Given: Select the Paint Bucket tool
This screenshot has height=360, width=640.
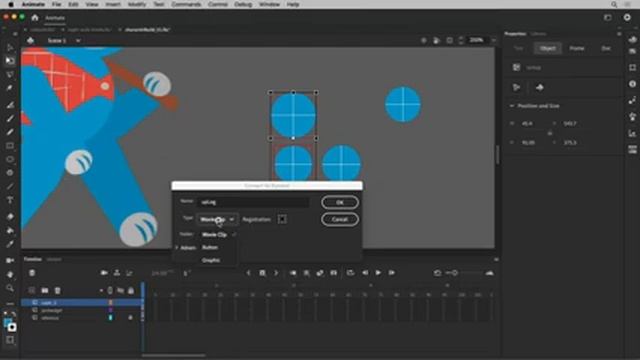Looking at the screenshot, I should point(10,231).
